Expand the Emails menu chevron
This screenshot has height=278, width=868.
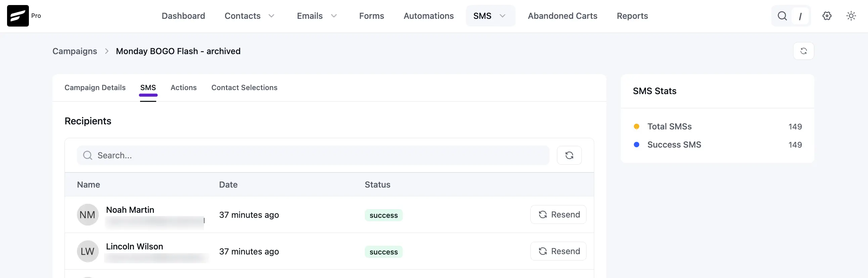click(334, 16)
